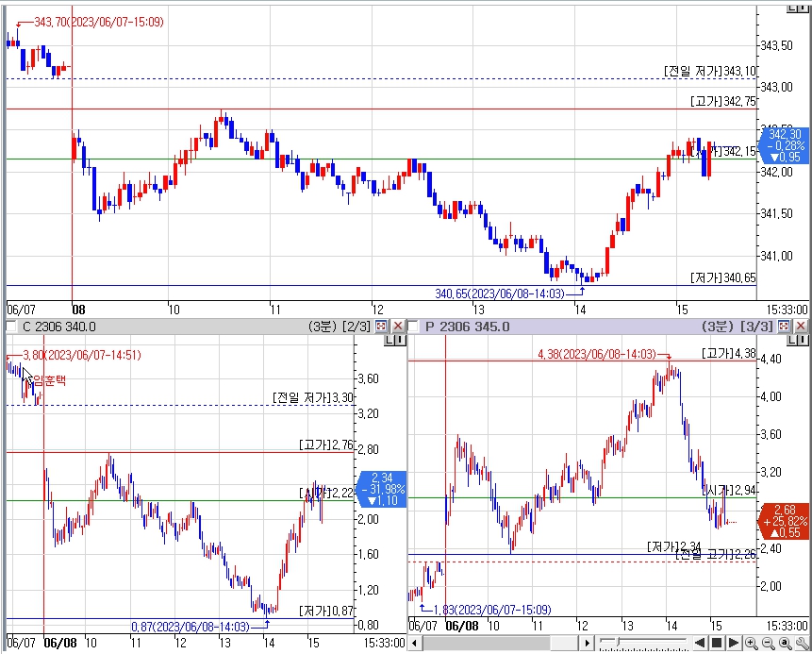Click the 4,40 price axis label in P chart
Screen dimensions: 812x654
[771, 359]
